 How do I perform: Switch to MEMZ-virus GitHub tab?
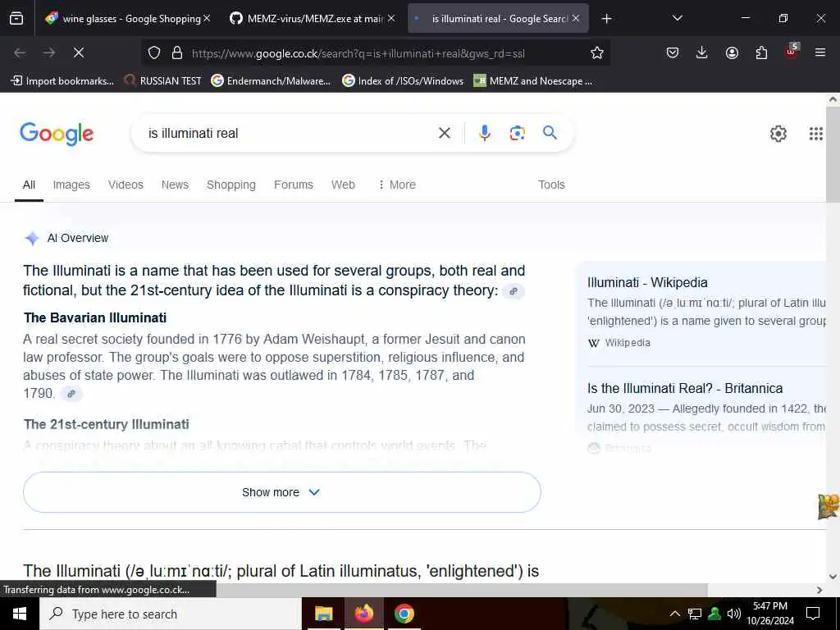[x=313, y=18]
